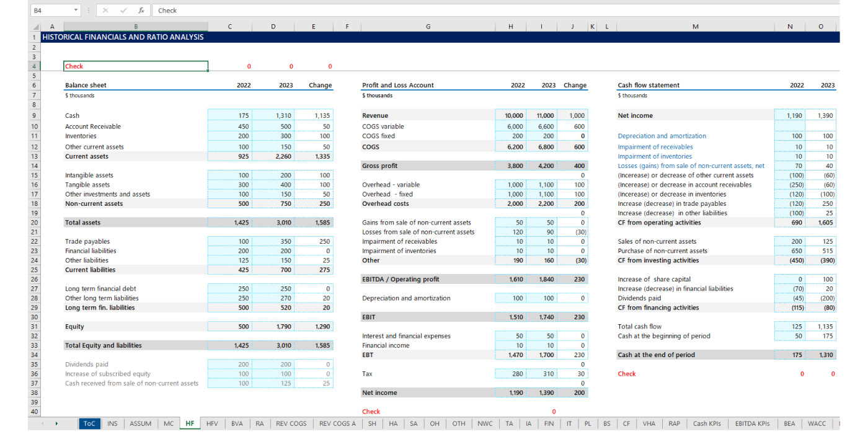This screenshot has width=868, height=434.
Task: Open the Cash KPIs sheet
Action: [x=707, y=423]
